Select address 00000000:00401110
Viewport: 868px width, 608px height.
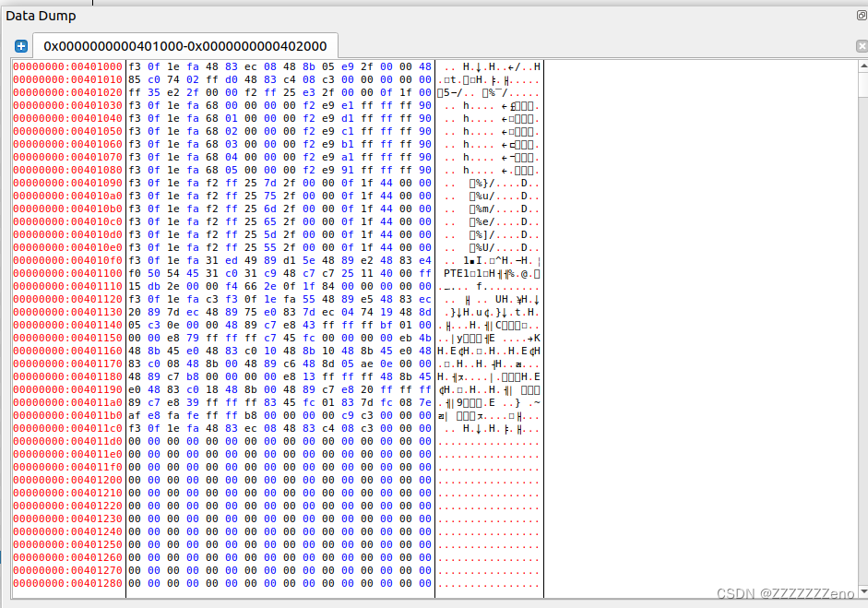67,286
